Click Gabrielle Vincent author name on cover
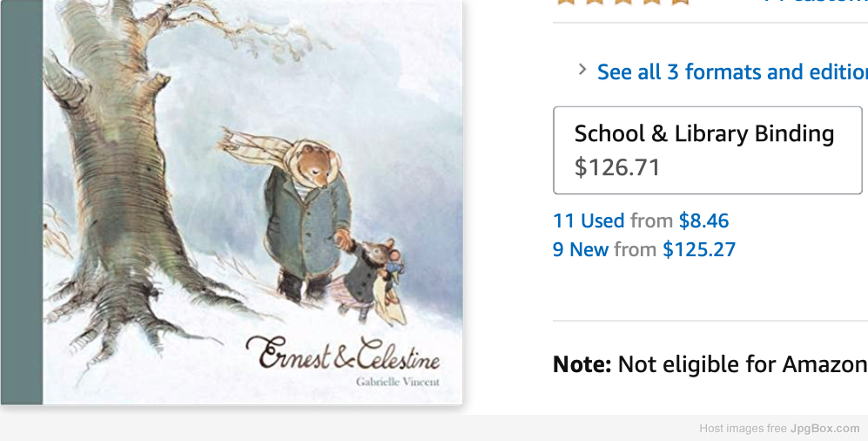Image resolution: width=868 pixels, height=441 pixels. tap(398, 382)
